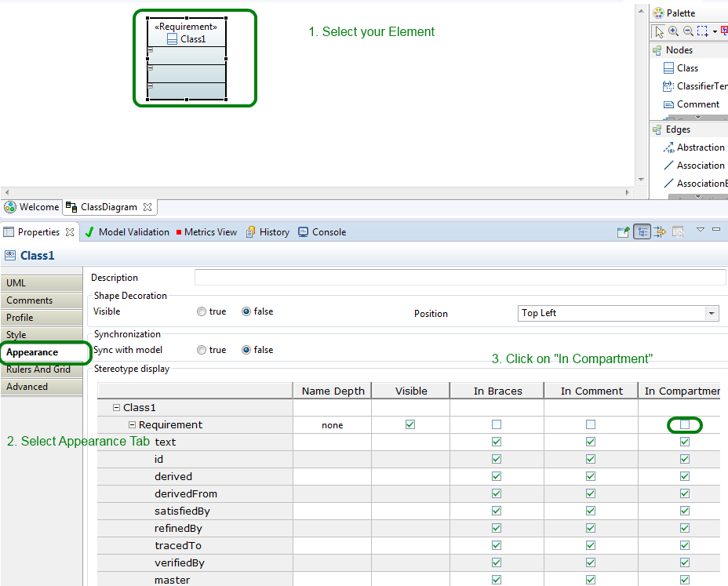Open the UML properties tab
The image size is (728, 586).
42,282
